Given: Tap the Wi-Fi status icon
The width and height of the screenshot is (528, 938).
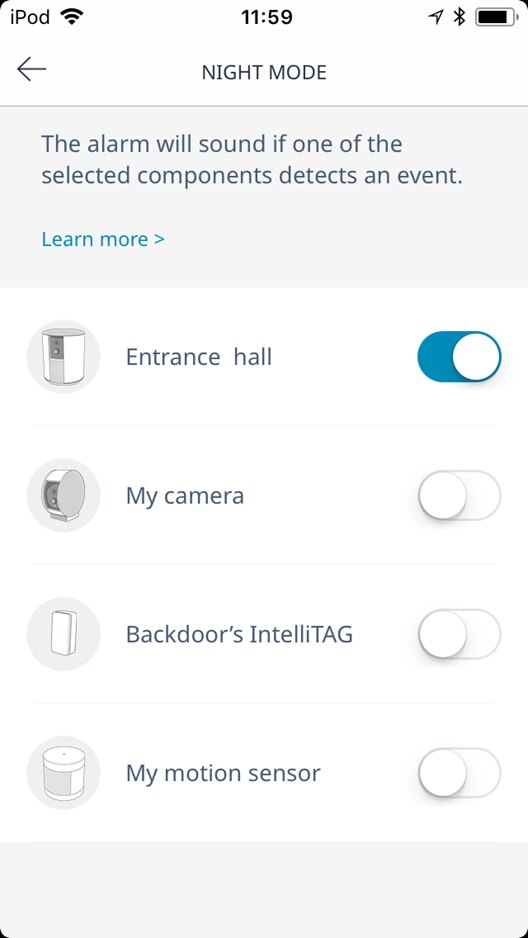Looking at the screenshot, I should coord(72,17).
